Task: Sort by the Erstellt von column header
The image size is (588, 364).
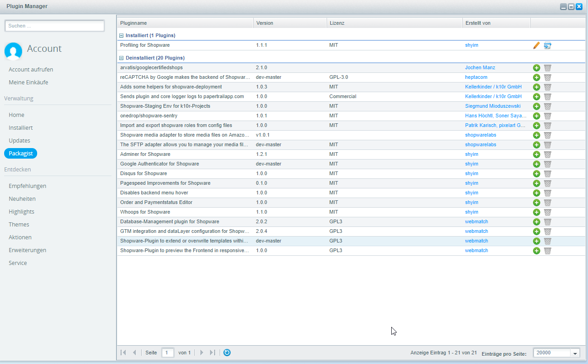Action: pos(496,23)
